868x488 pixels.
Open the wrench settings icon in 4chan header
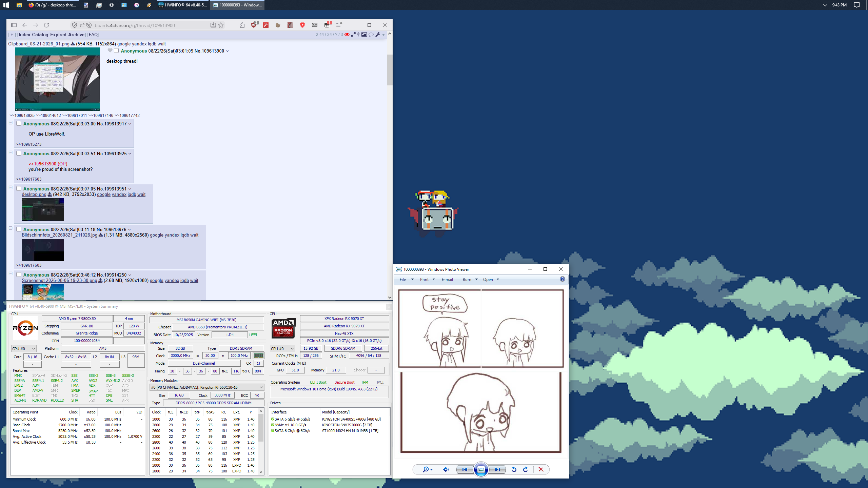click(x=378, y=35)
